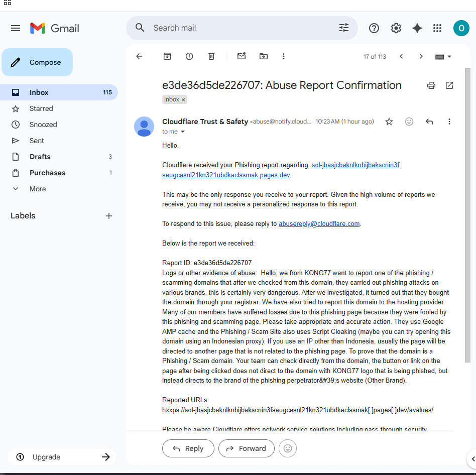Report spam icon

[x=189, y=56]
